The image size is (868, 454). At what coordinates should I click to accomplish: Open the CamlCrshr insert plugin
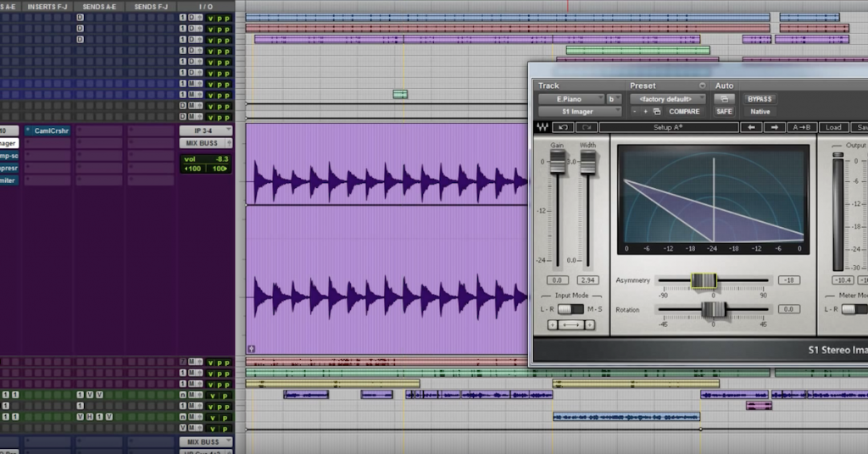pos(47,131)
